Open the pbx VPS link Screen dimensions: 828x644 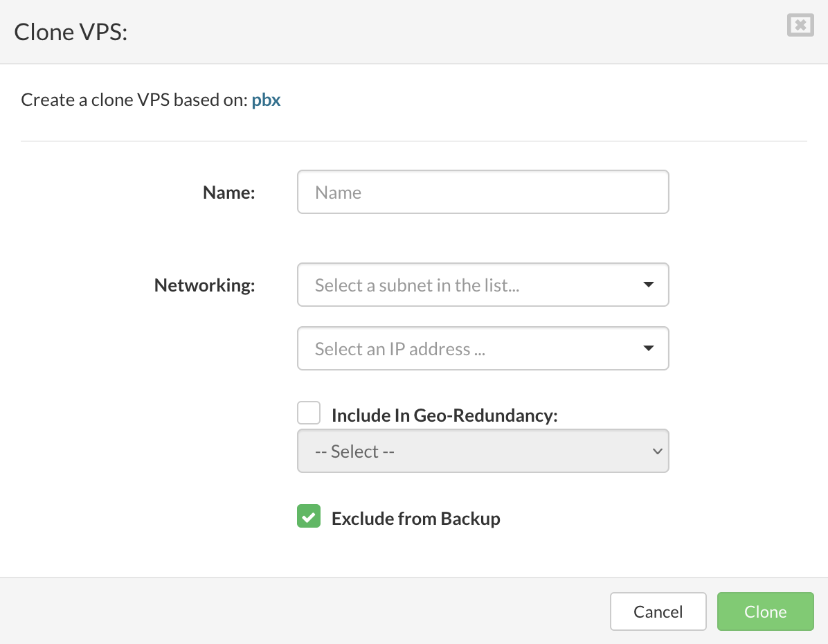point(266,100)
